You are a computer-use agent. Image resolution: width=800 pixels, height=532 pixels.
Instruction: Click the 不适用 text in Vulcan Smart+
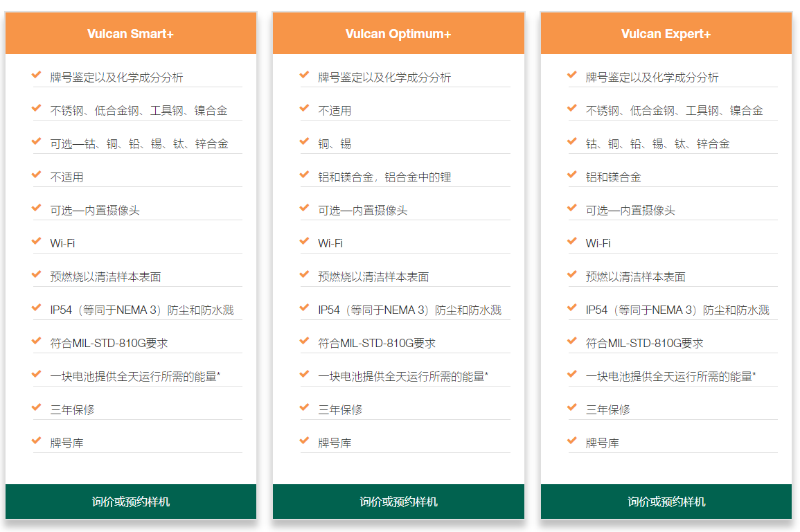point(66,177)
